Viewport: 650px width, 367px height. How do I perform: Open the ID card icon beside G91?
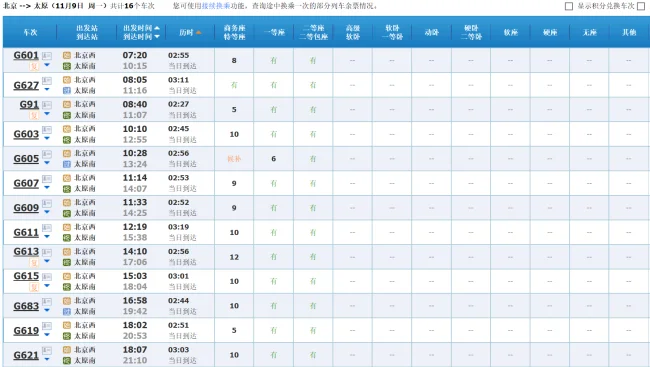pos(47,105)
